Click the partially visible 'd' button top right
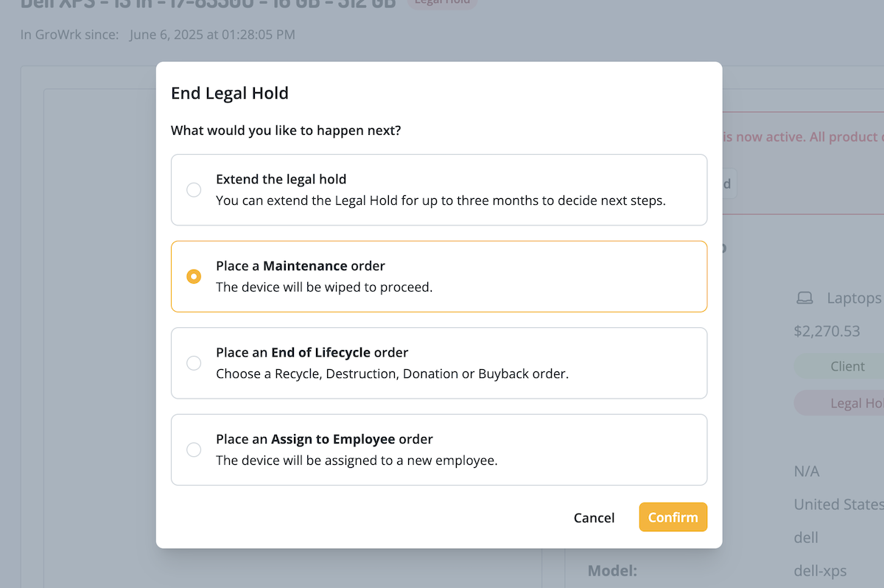 coord(728,183)
